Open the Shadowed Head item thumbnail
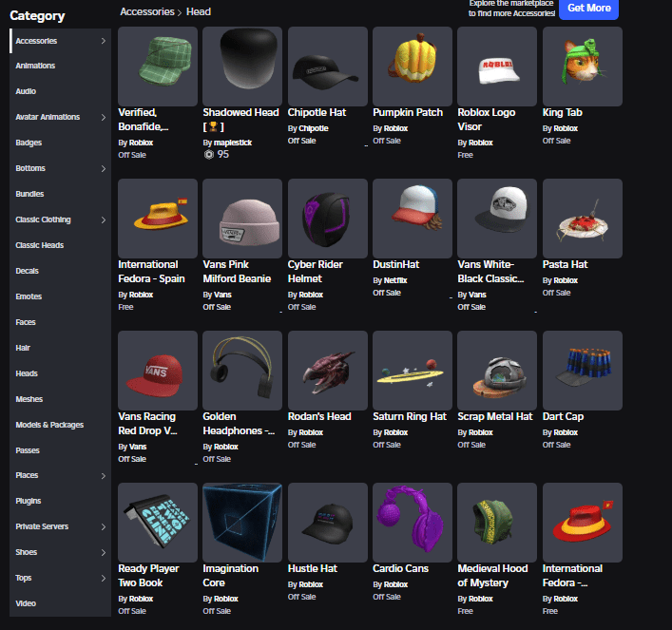 (x=242, y=66)
